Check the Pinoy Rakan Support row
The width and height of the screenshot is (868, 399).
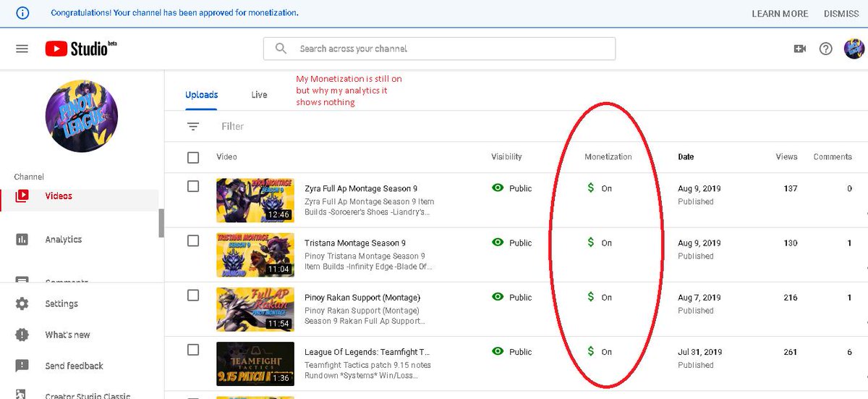point(193,295)
